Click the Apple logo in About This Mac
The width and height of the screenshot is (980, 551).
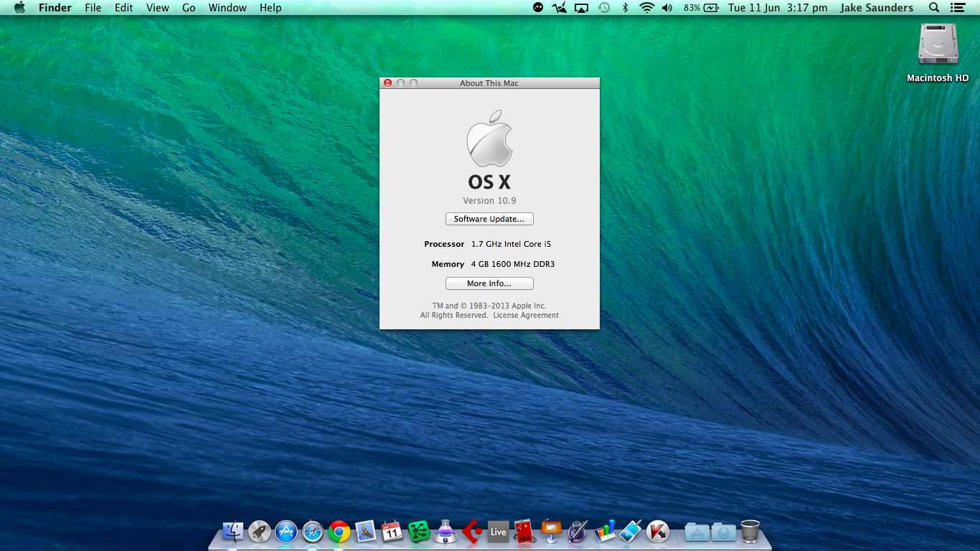point(489,138)
